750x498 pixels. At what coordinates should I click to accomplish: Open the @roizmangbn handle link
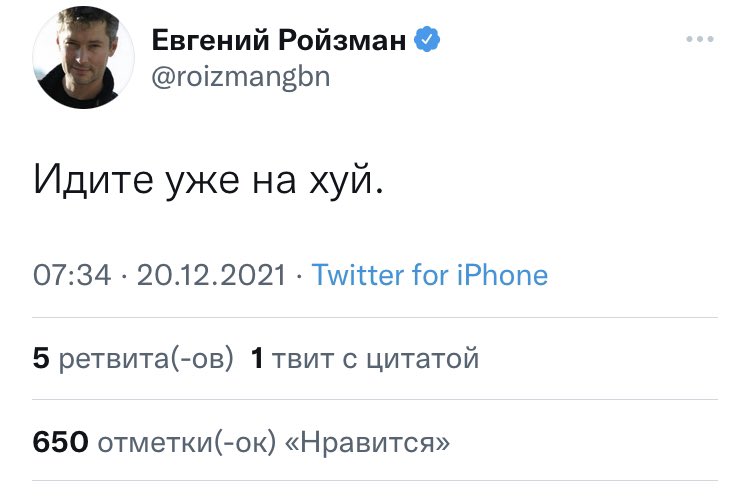click(x=241, y=77)
